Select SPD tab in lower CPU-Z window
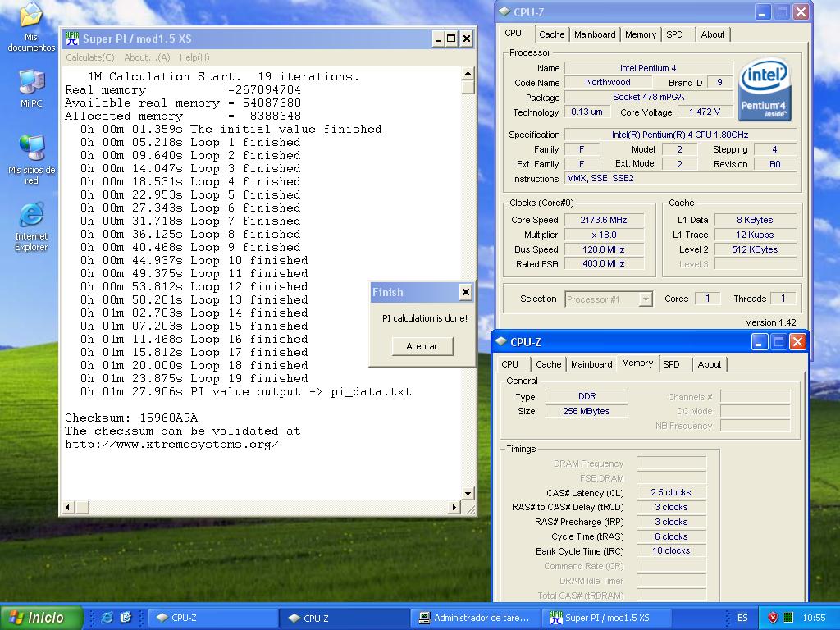Screen dimensions: 840x630 click(672, 364)
